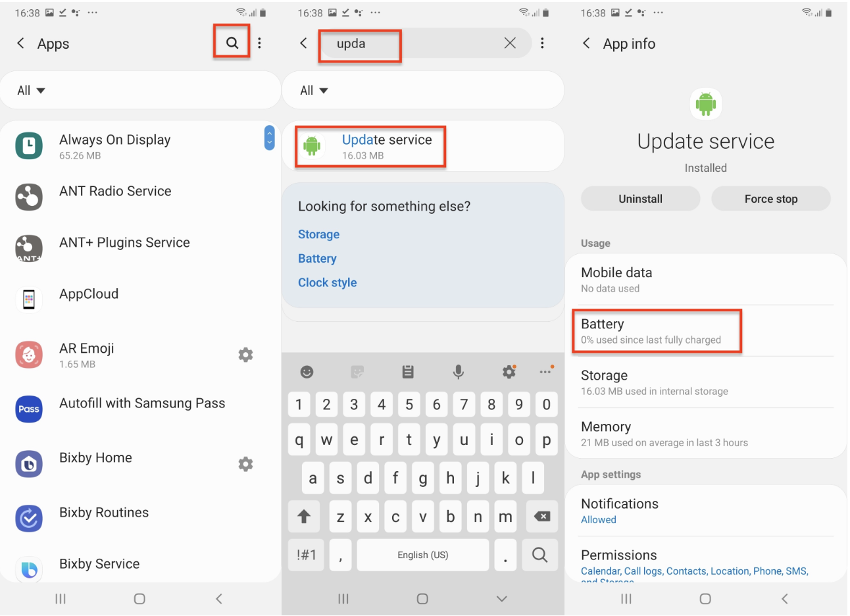Tap the keyboard shift arrow key

tap(304, 517)
